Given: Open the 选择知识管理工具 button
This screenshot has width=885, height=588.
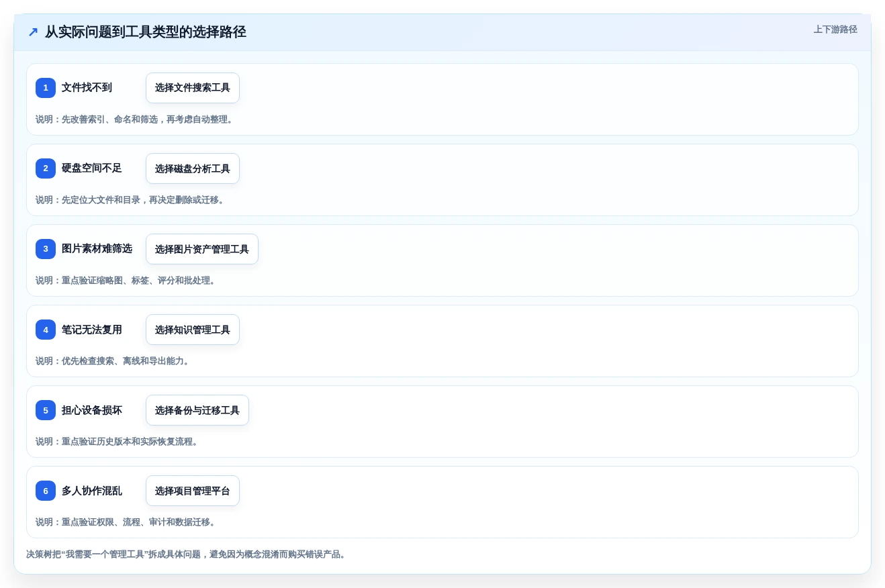Looking at the screenshot, I should 193,330.
